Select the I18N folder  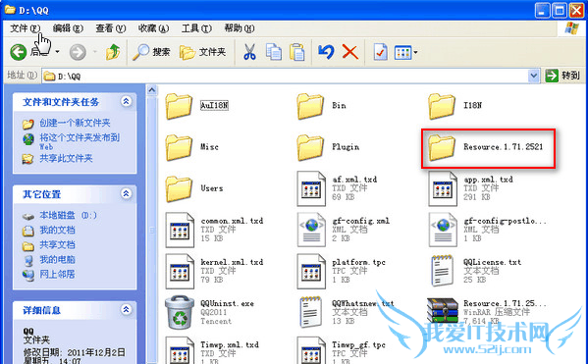tap(455, 106)
